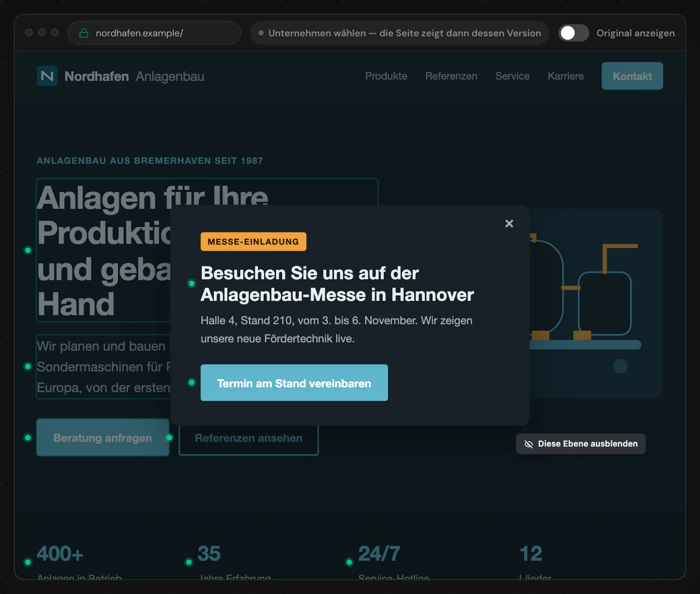Go to the Service nav item
This screenshot has height=594, width=700.
click(512, 76)
